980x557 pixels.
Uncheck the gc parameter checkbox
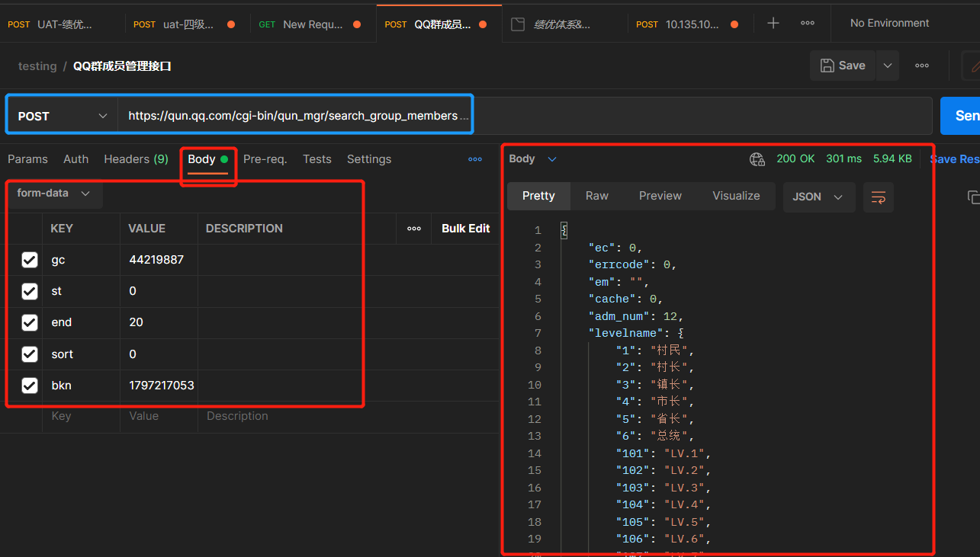(30, 261)
